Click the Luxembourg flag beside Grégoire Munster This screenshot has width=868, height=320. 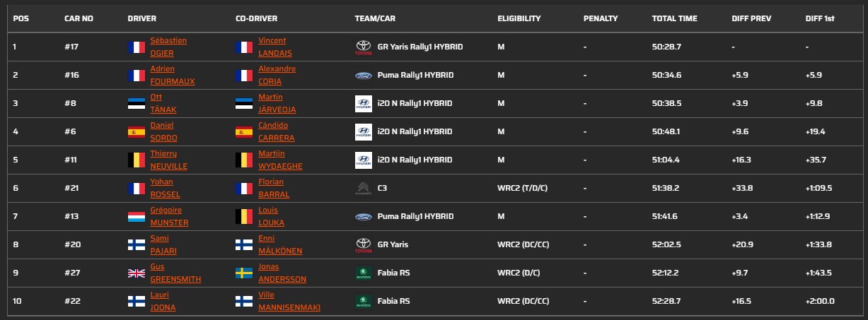[136, 217]
